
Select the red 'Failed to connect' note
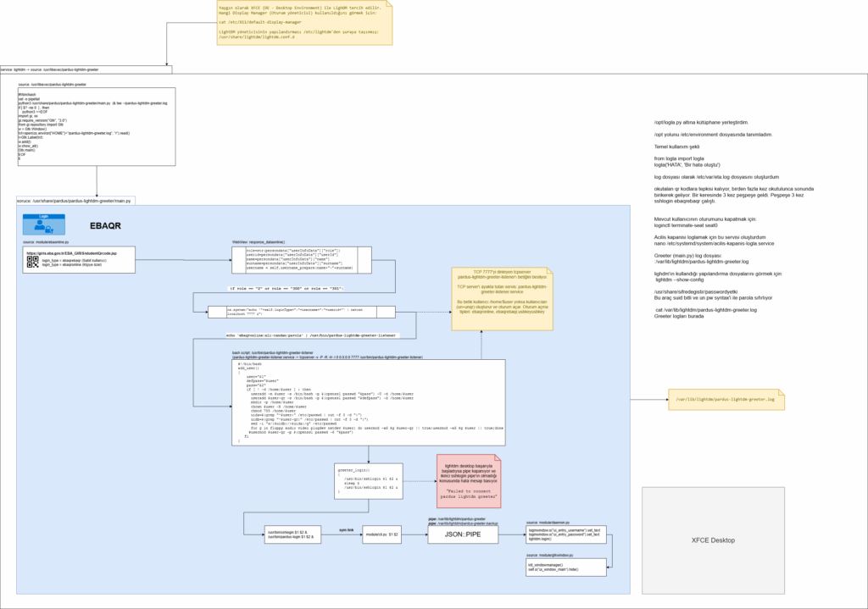click(469, 481)
